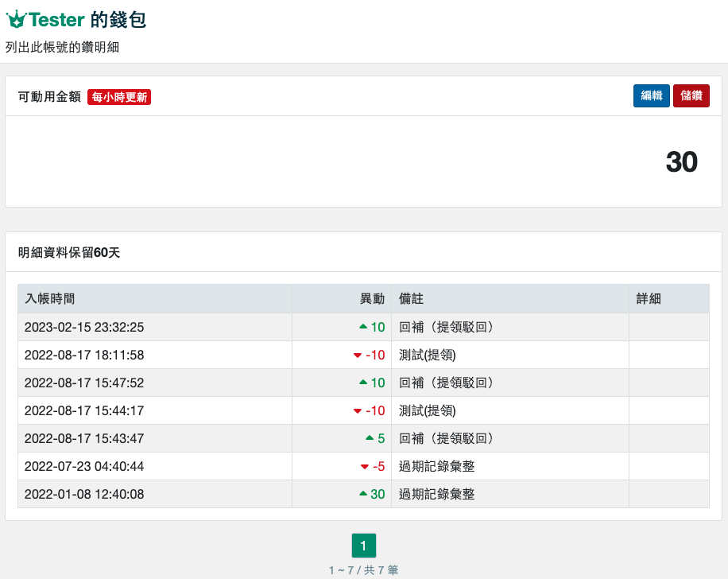Click the 入帳時間 column header

pyautogui.click(x=50, y=299)
